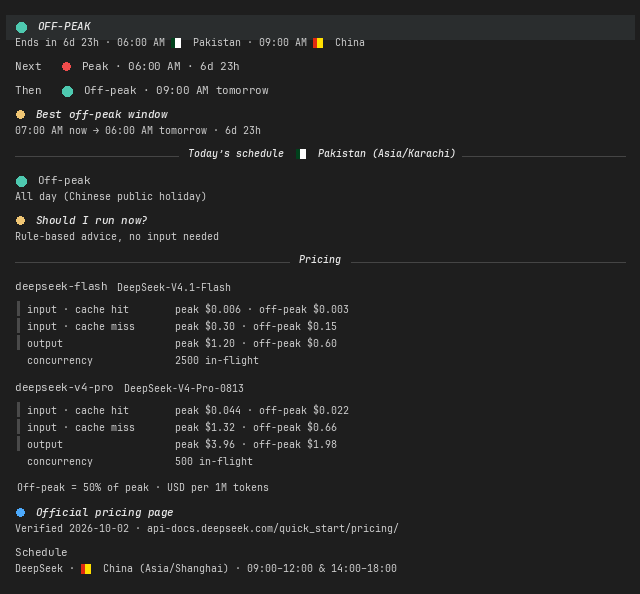Image resolution: width=640 pixels, height=594 pixels.
Task: Click the China flag in the DeepSeek schedule line
Action: [86, 569]
